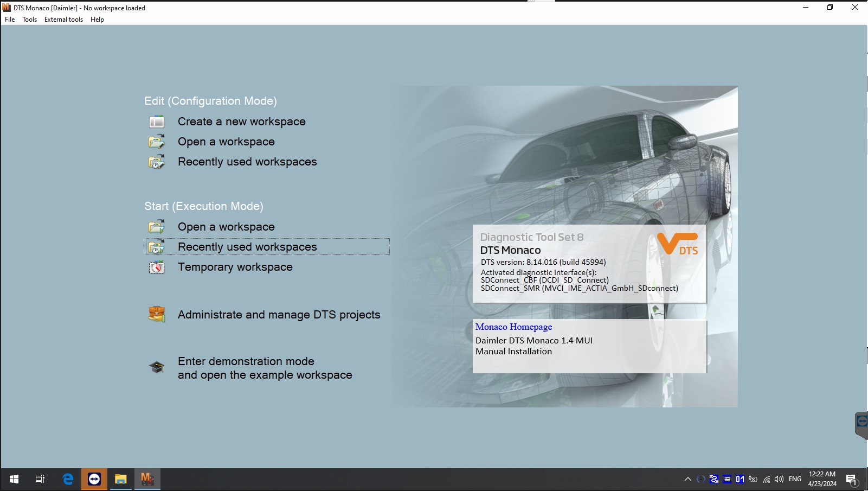Click the SDConnect_SMR interface line

pyautogui.click(x=580, y=288)
